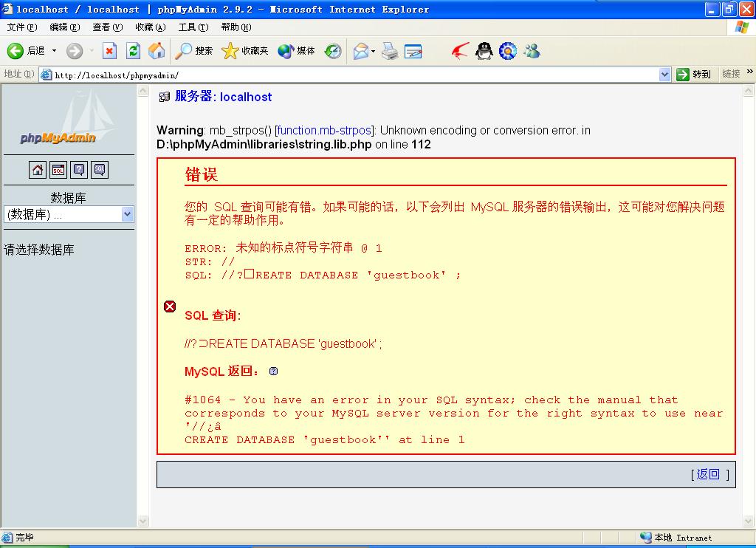Viewport: 756px width, 548px height.
Task: Click the main pane scrollbar down arrow
Action: (749, 521)
